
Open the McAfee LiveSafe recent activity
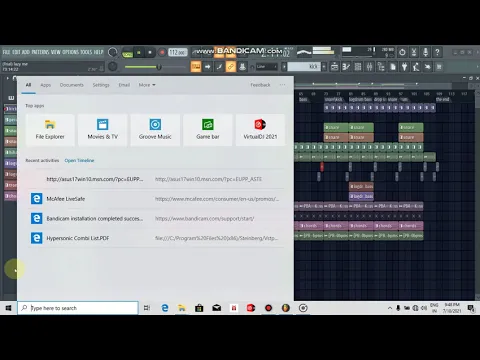tap(155, 199)
